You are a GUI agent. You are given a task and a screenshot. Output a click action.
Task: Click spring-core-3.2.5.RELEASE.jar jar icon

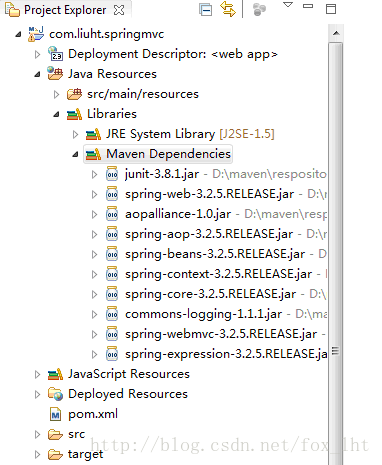tap(112, 294)
